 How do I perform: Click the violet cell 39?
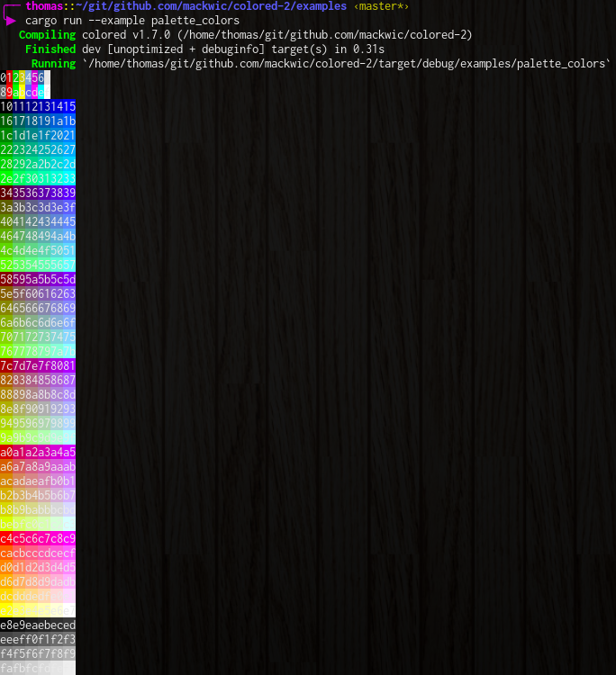pos(69,193)
